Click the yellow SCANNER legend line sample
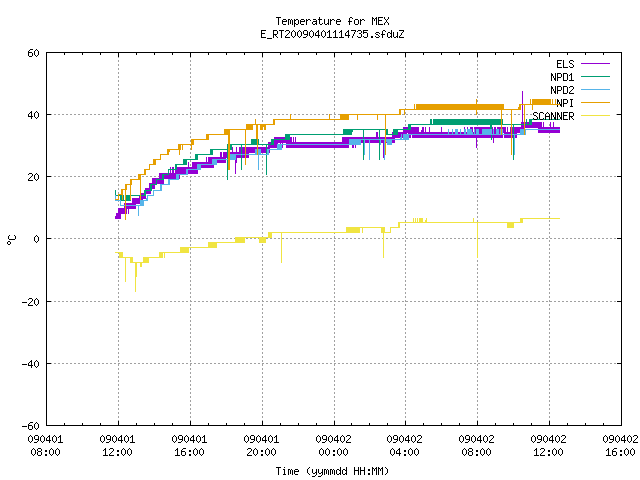Image resolution: width=640 pixels, height=480 pixels. 595,116
